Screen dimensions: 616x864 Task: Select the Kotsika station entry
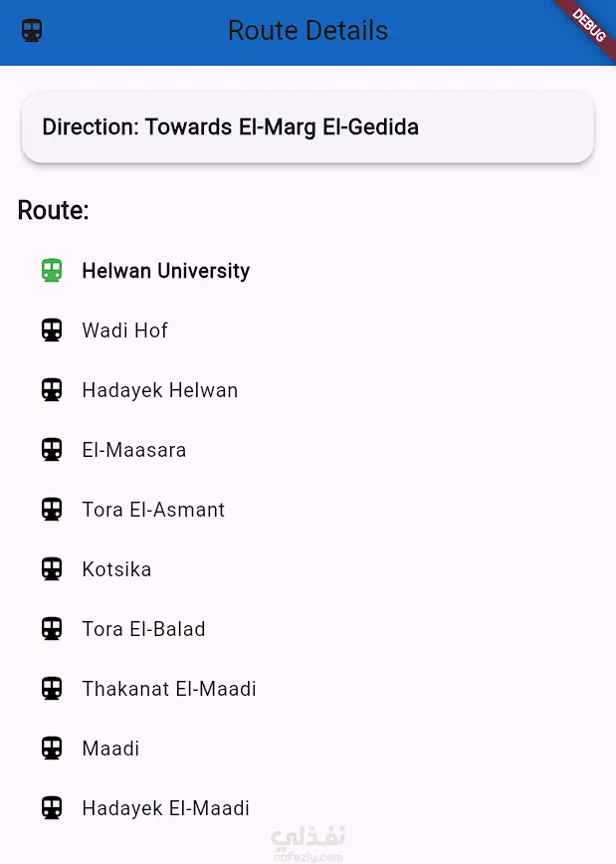116,568
